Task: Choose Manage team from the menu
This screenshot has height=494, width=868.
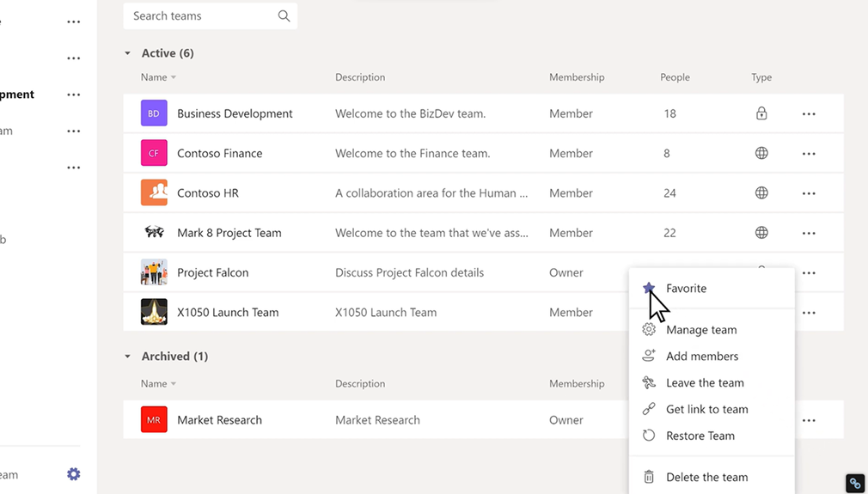Action: 712,330
